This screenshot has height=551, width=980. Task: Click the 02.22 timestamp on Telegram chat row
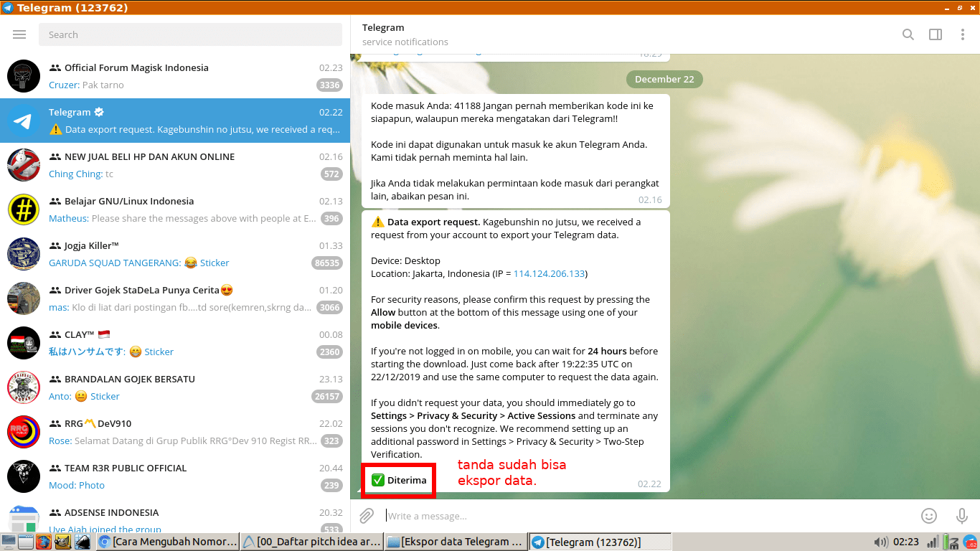(x=331, y=112)
